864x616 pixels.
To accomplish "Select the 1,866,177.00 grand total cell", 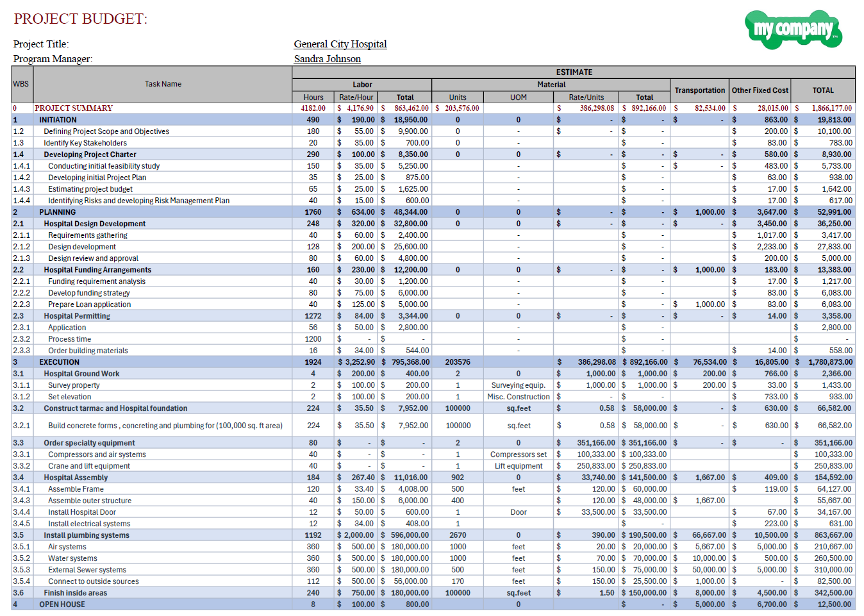I will point(823,108).
